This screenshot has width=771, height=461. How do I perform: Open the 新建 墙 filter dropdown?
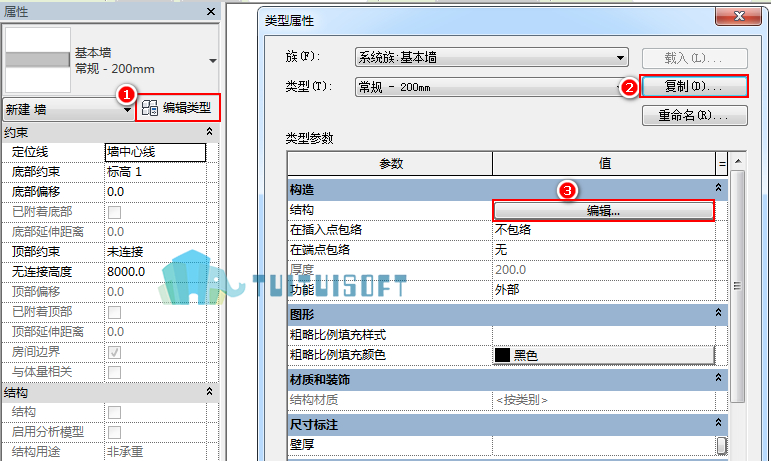(x=68, y=109)
